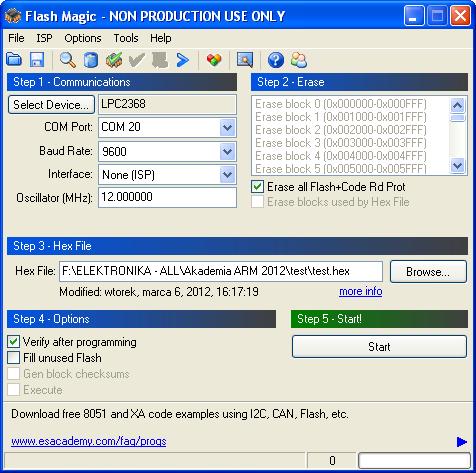Screen dimensions: 476x473
Task: Close the Flash Magic window
Action: 460,15
